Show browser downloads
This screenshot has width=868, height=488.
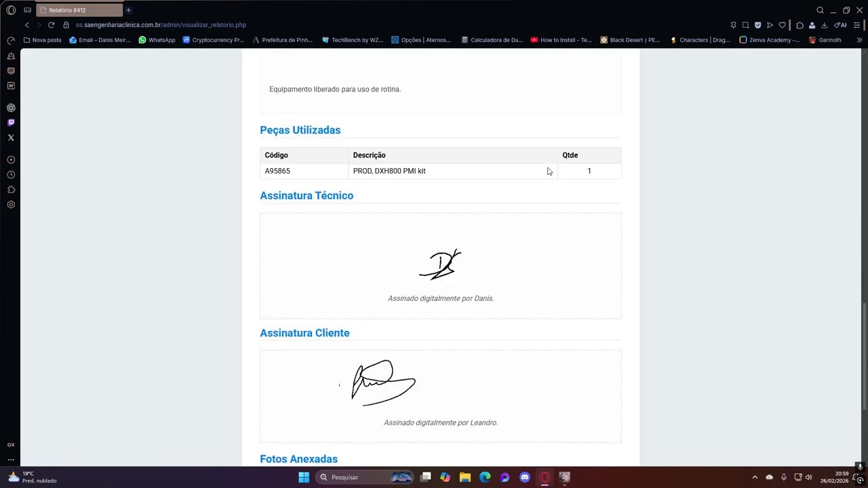[824, 25]
